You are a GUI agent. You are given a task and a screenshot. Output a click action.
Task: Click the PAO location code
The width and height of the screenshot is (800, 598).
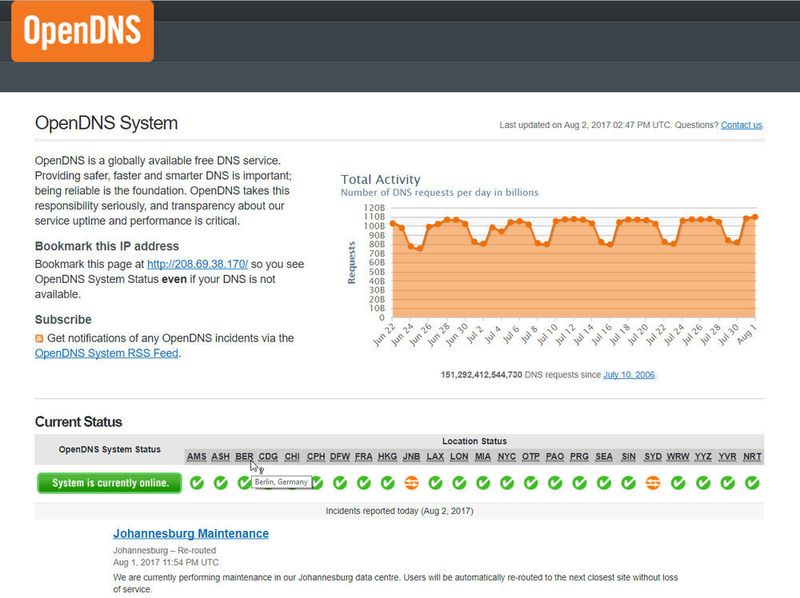click(555, 457)
